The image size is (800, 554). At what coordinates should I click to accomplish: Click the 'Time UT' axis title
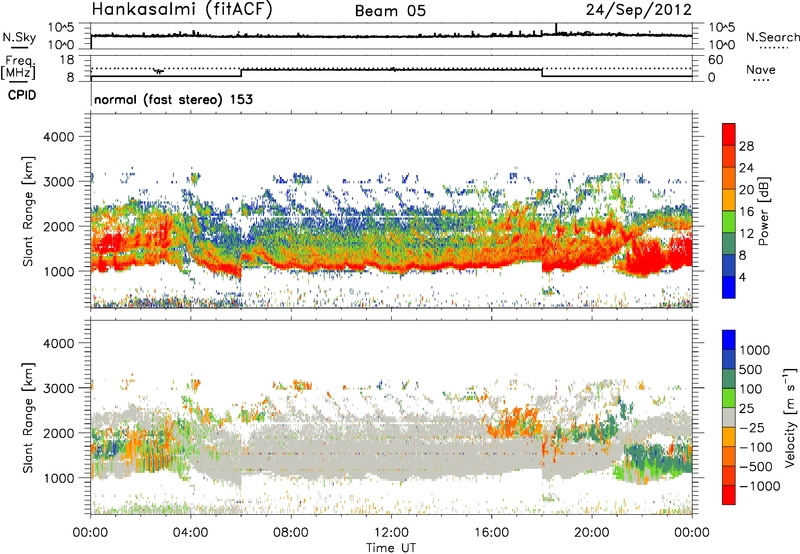coord(391,548)
